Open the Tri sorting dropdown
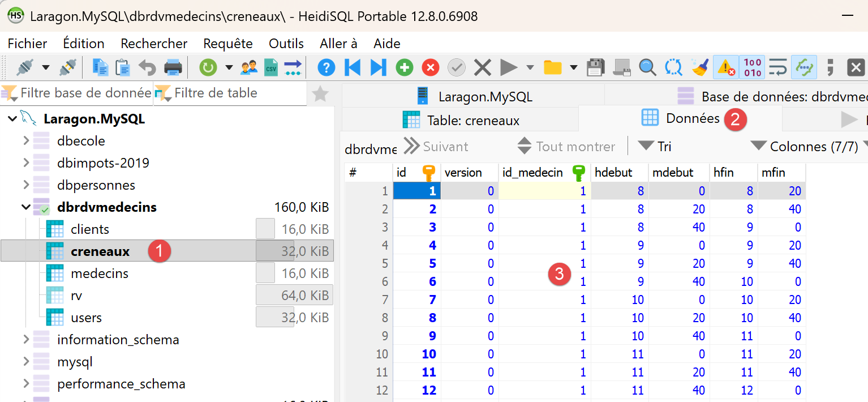 click(x=655, y=147)
